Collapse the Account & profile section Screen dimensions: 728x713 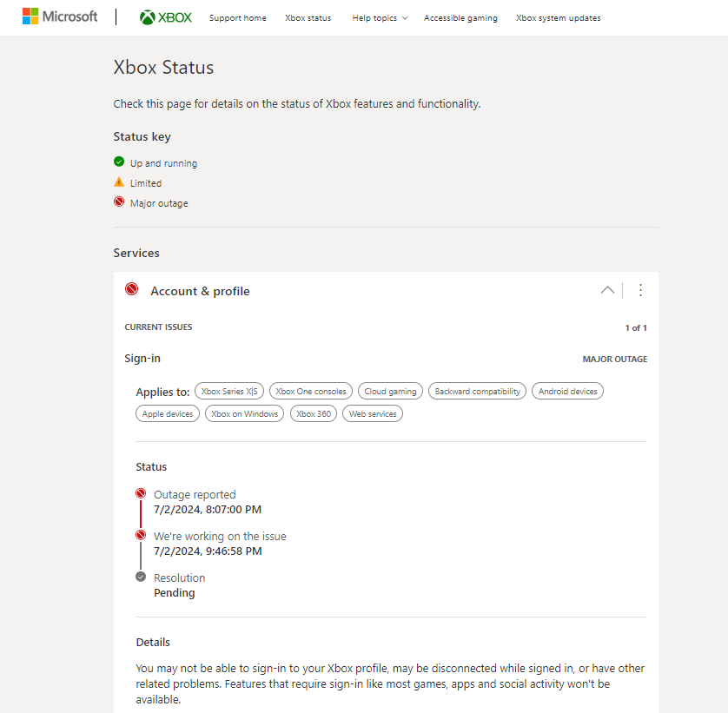[x=607, y=290]
